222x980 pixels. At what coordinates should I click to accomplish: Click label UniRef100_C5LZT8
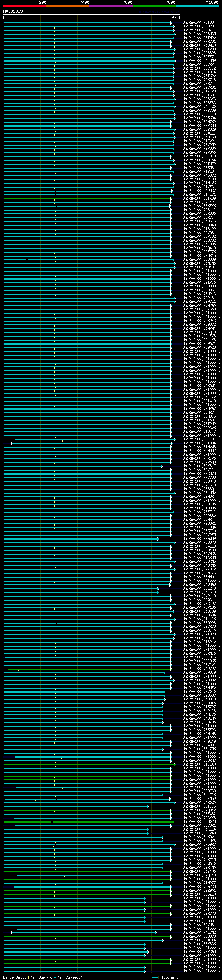[199, 588]
